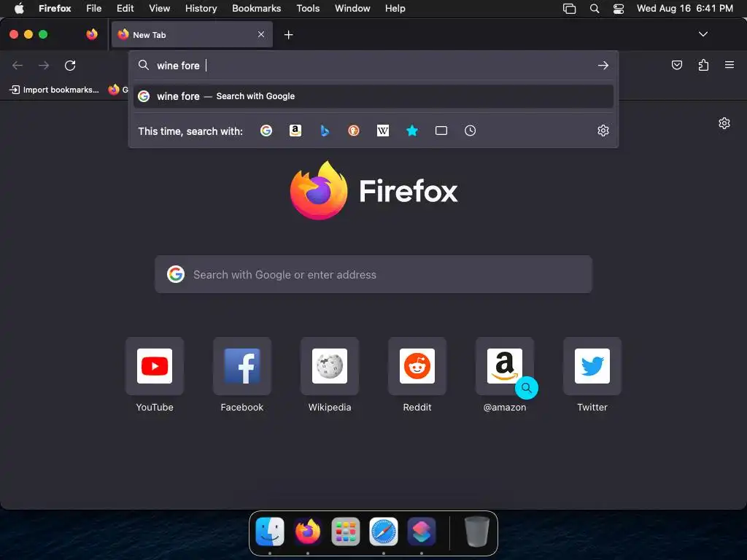Open search settings gear in dropdown
Image resolution: width=747 pixels, height=560 pixels.
(x=603, y=131)
